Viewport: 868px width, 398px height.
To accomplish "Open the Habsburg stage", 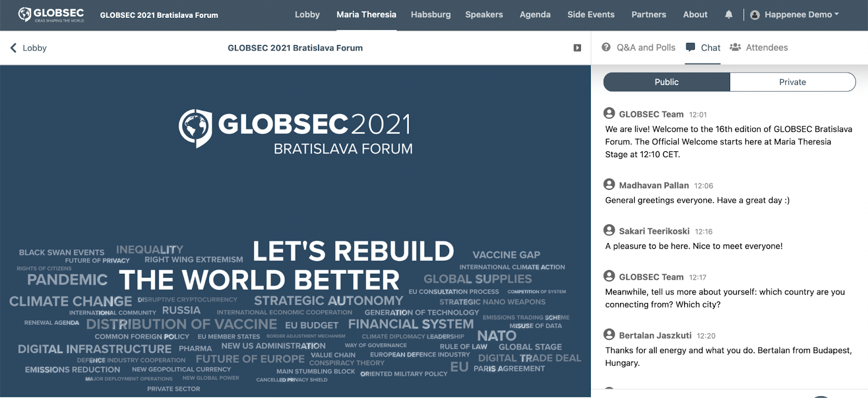I will click(431, 15).
